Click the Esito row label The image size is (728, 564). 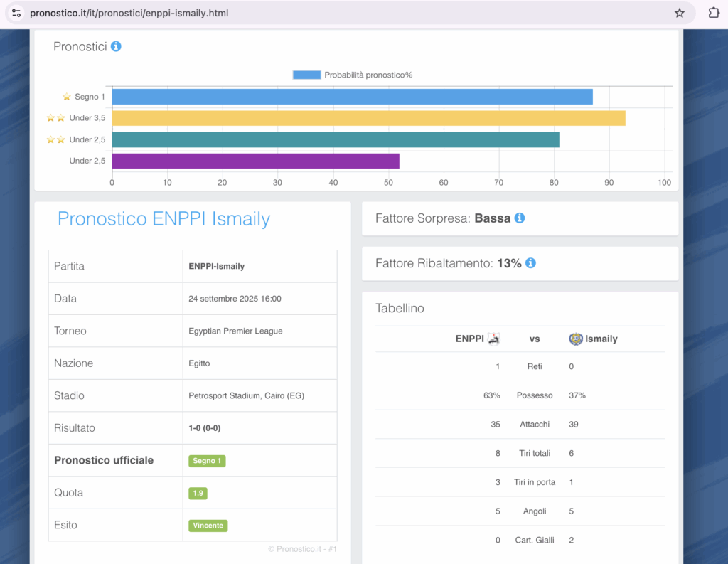pyautogui.click(x=65, y=525)
